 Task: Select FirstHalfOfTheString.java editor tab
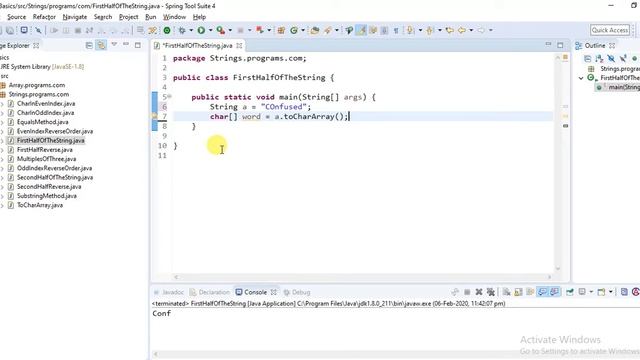(197, 45)
